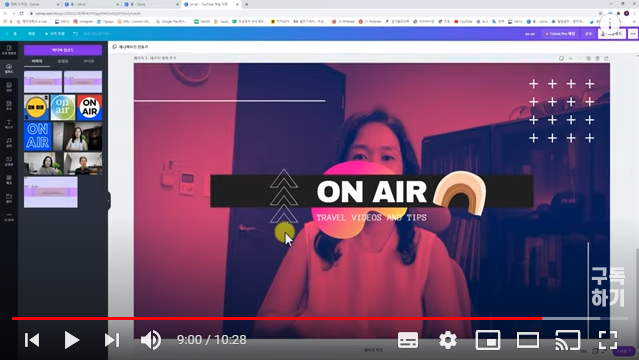Play the YouTube video
Image resolution: width=639 pixels, height=360 pixels.
72,340
